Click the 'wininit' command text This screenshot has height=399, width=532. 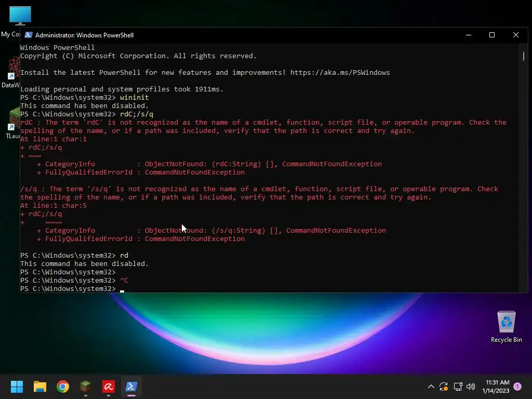[135, 97]
